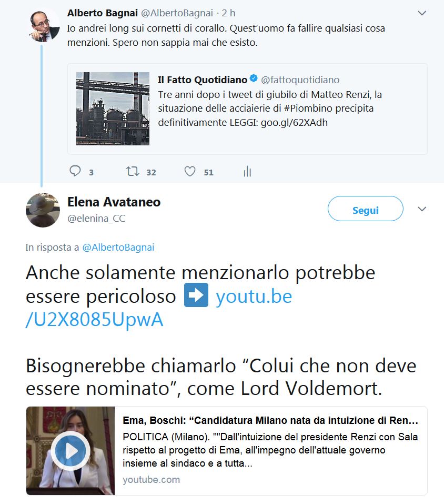Open the Ema, Boschi video card title
This screenshot has width=444, height=504.
point(270,420)
